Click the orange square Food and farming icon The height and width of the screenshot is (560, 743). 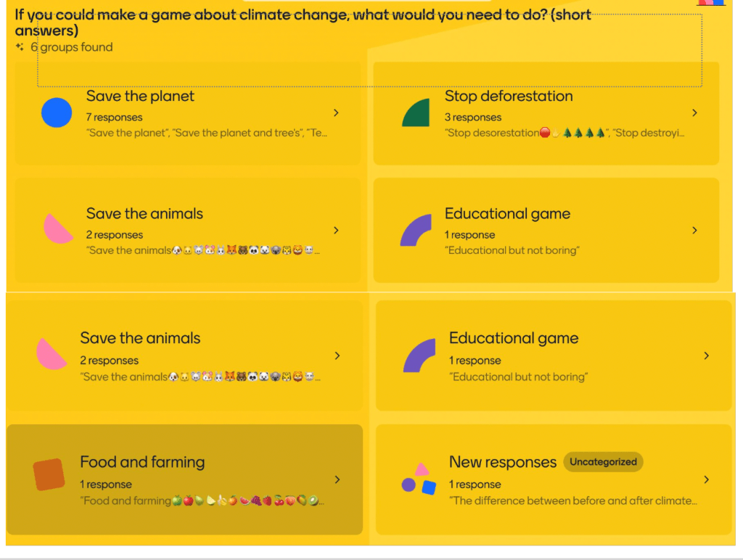tap(49, 474)
